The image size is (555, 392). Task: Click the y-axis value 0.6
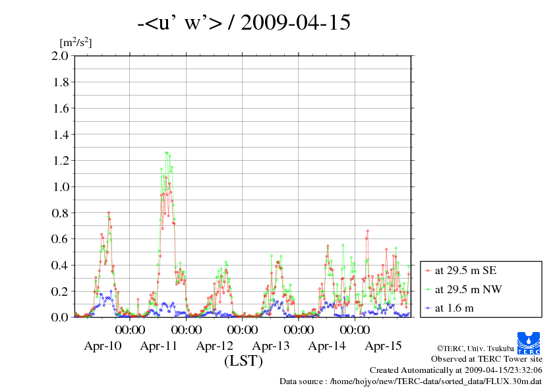tap(60, 238)
